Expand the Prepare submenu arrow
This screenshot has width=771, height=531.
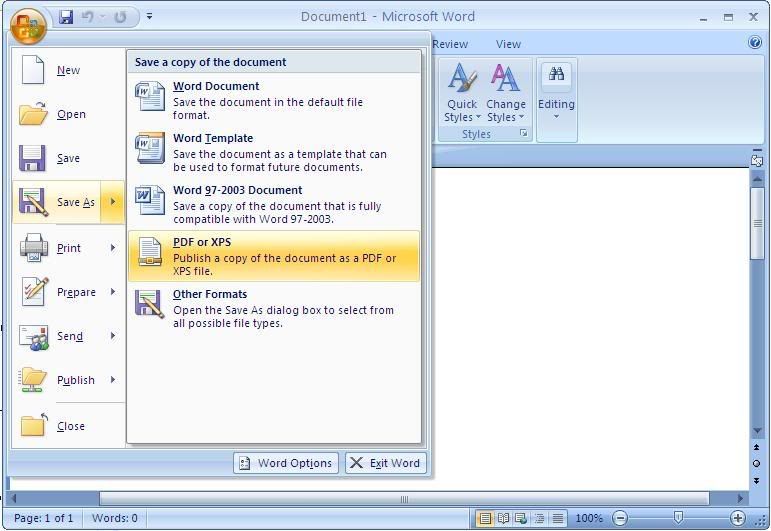coord(113,292)
